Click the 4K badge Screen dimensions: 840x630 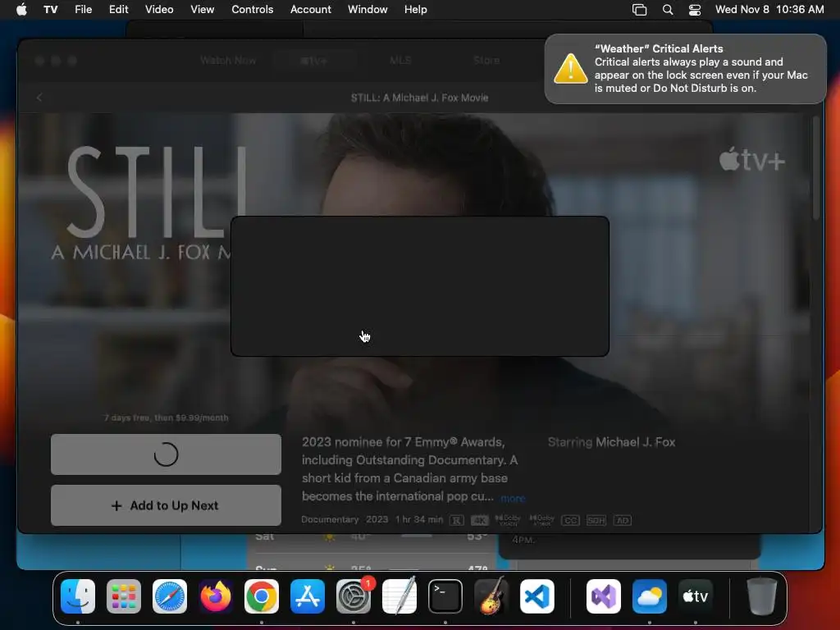479,520
